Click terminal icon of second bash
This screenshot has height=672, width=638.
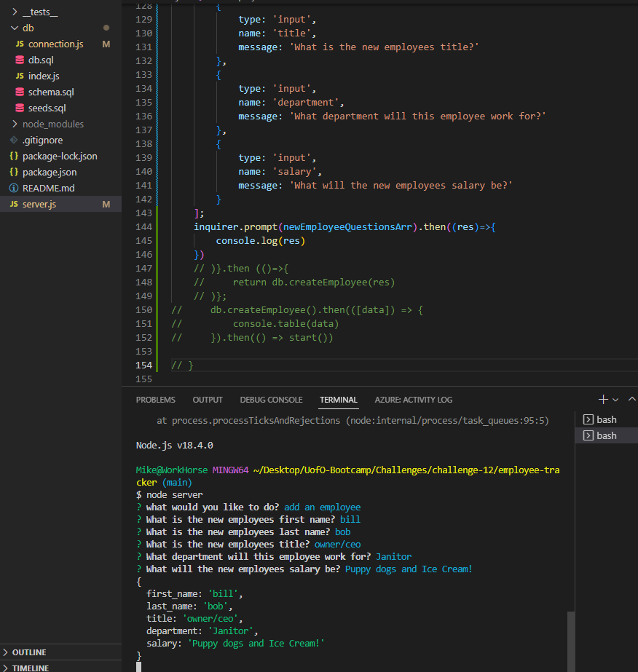click(588, 436)
